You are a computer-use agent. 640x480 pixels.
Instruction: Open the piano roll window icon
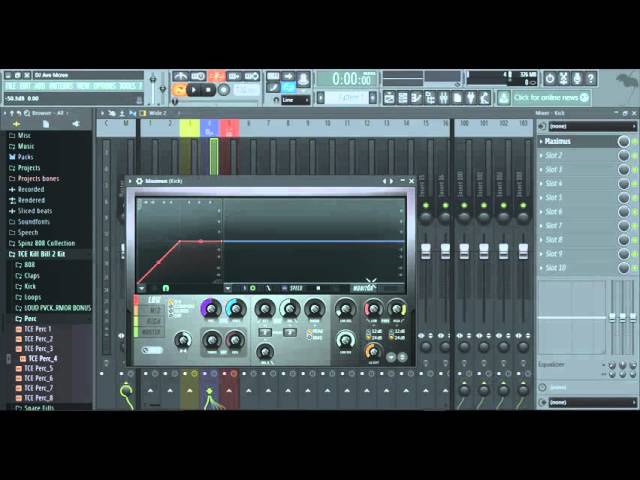click(416, 98)
